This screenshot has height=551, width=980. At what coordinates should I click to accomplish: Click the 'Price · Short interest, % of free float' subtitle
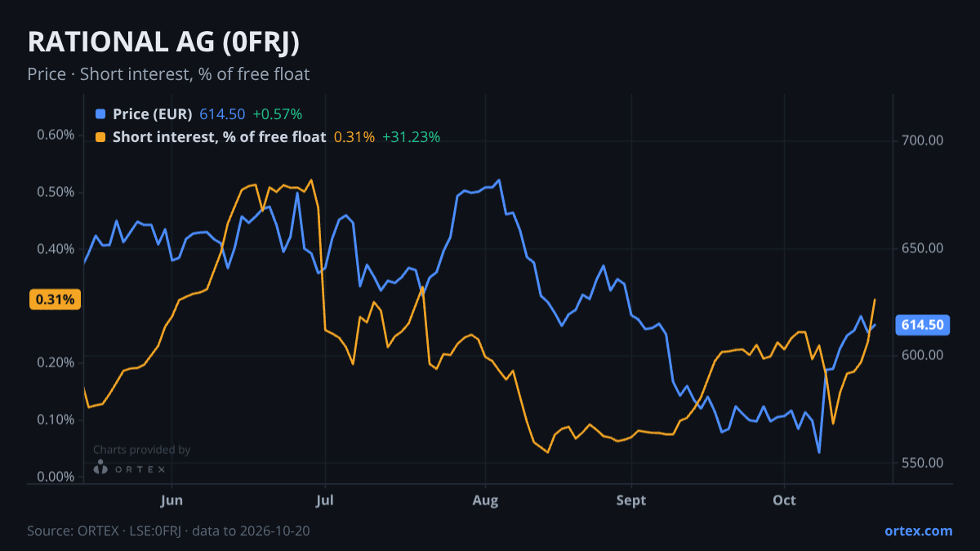(x=168, y=74)
